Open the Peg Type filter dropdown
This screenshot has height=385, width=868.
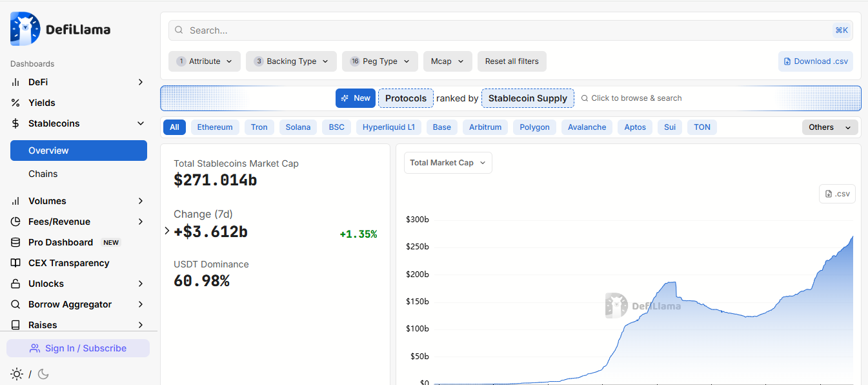click(x=380, y=61)
